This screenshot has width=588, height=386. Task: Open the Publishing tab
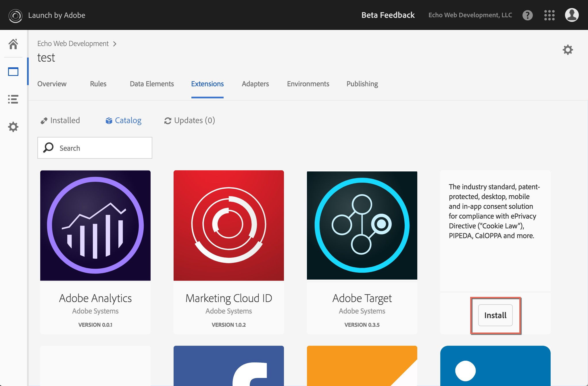click(362, 84)
